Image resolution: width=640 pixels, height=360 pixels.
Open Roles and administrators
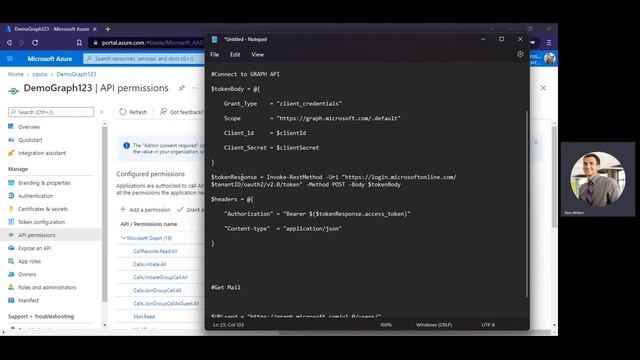point(47,287)
